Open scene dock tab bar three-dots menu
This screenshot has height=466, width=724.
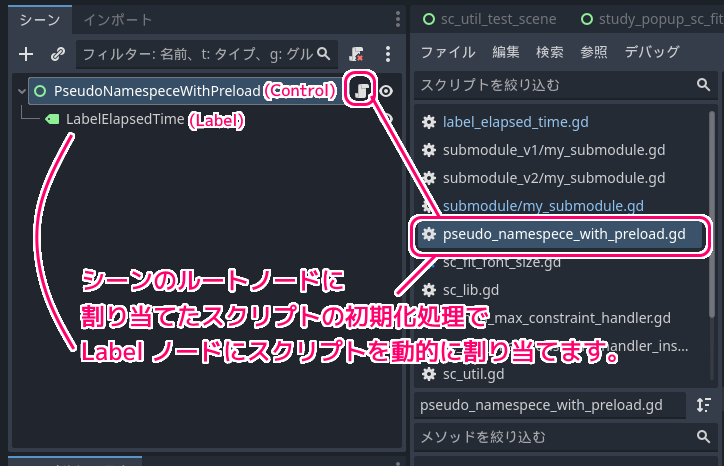(398, 19)
